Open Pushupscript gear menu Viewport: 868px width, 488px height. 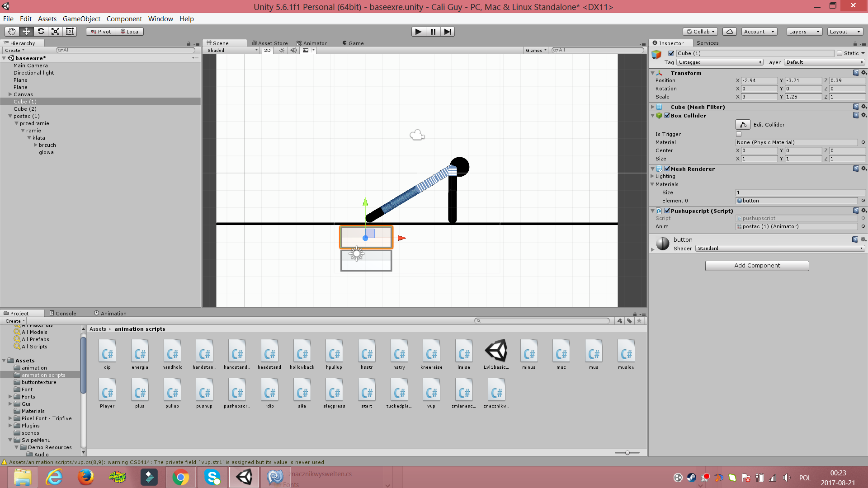tap(863, 211)
